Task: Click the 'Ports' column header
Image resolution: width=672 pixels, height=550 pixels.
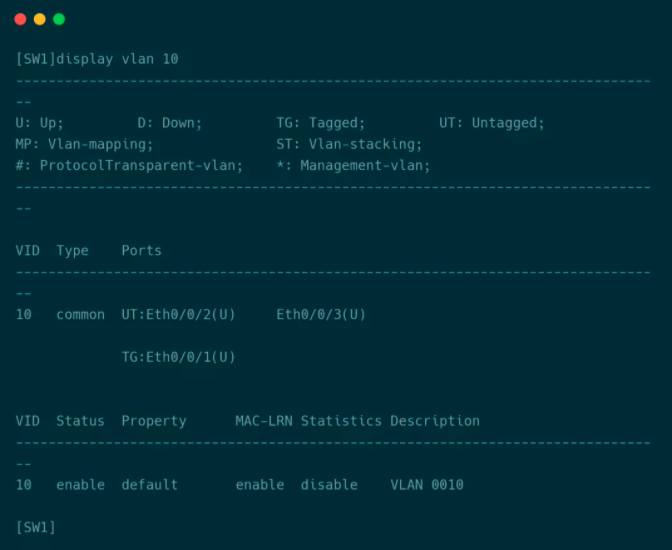Action: coord(141,250)
